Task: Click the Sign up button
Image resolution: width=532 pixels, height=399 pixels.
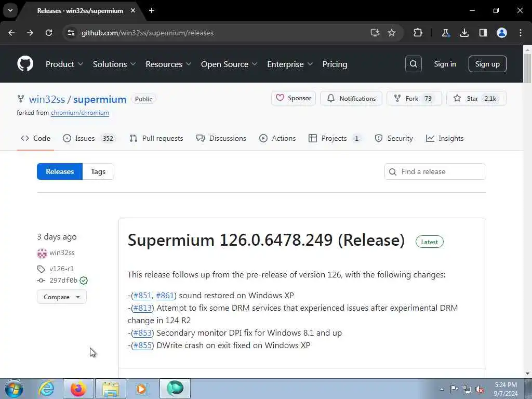Action: click(487, 64)
